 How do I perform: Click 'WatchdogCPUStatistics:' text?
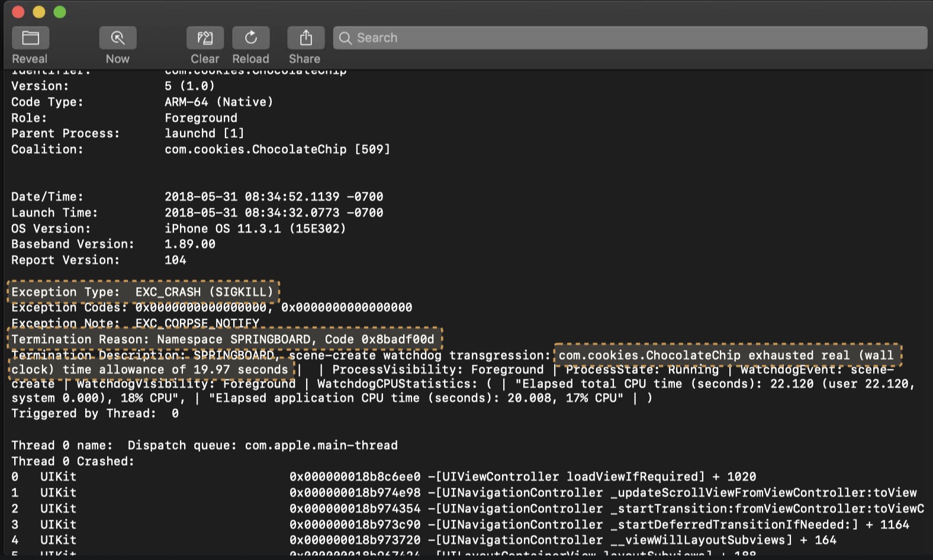(x=397, y=384)
